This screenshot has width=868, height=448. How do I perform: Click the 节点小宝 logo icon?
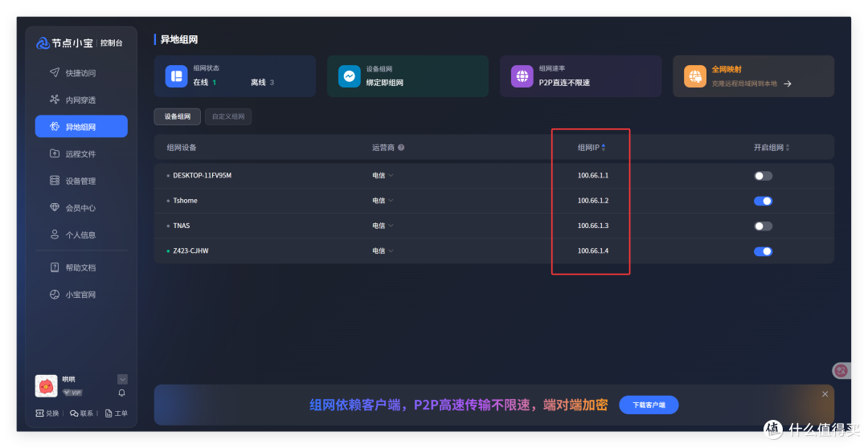43,43
